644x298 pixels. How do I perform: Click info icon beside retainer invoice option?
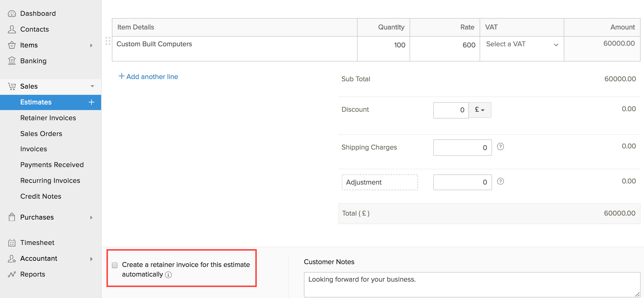pos(168,275)
